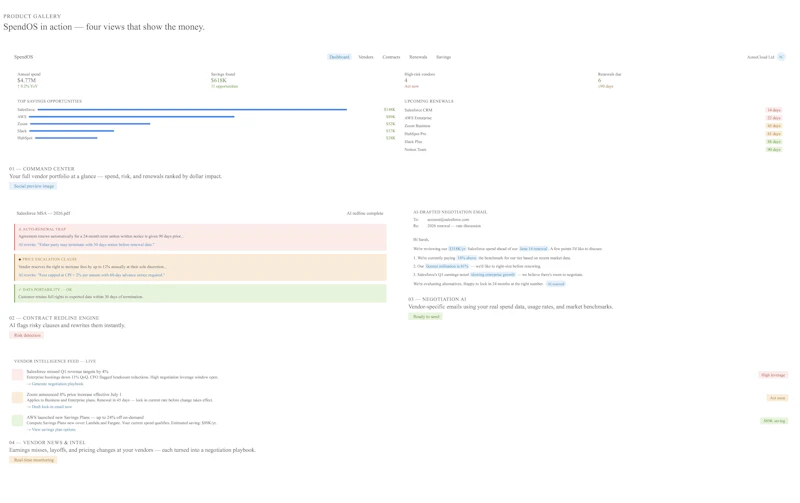Click the Social preview image tag

(34, 186)
